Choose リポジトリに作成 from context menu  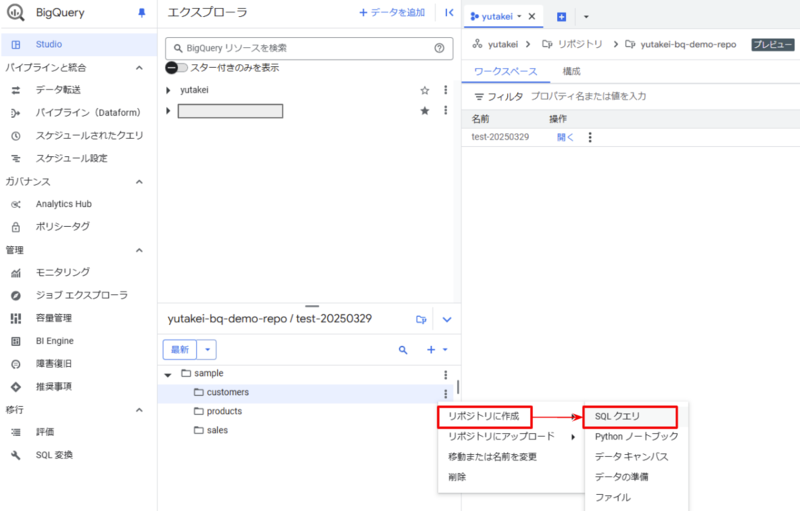(x=485, y=417)
